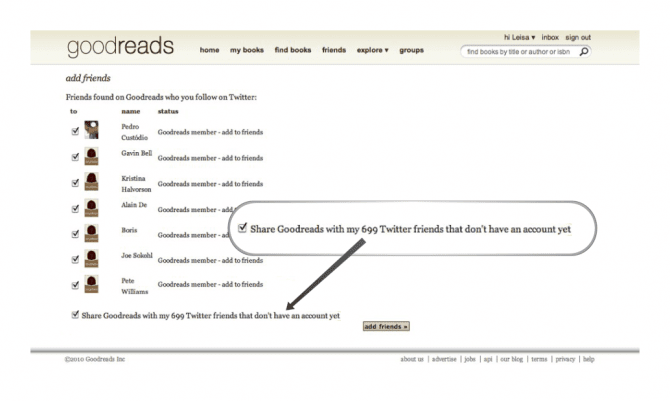This screenshot has width=670, height=401.
Task: Uncheck Gavin Bell's checkbox
Action: tap(75, 157)
